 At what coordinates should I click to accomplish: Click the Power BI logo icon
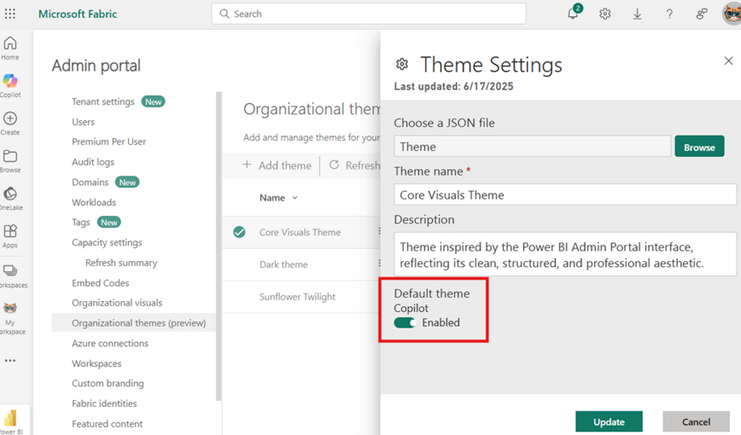tap(10, 419)
